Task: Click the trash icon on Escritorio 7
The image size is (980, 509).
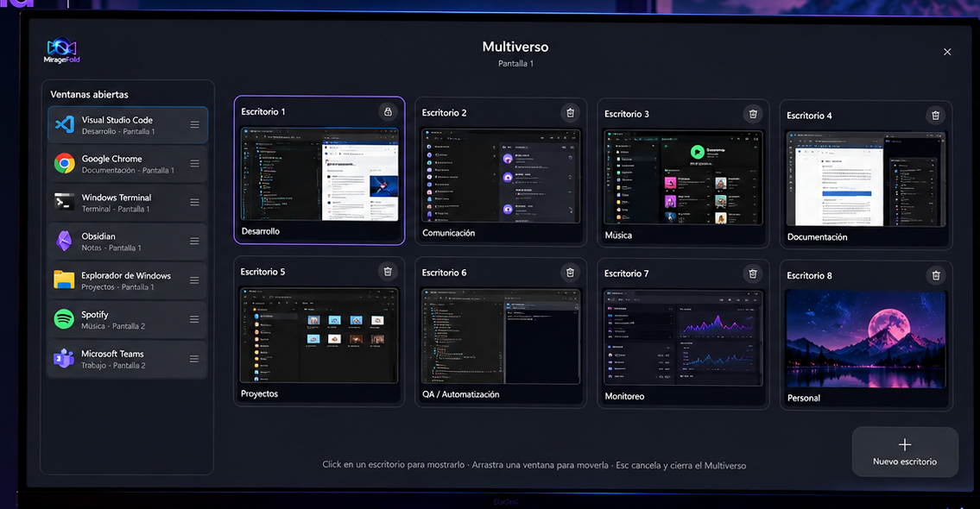Action: [x=753, y=273]
